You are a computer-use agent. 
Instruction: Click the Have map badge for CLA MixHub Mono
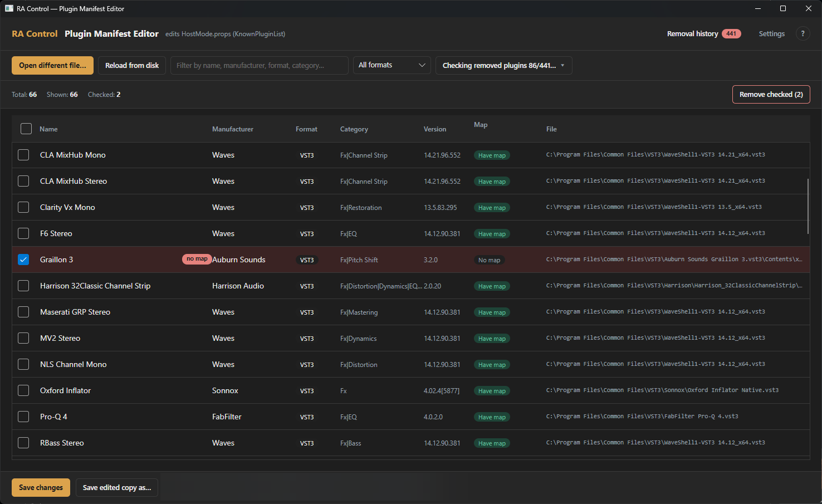[x=492, y=155]
